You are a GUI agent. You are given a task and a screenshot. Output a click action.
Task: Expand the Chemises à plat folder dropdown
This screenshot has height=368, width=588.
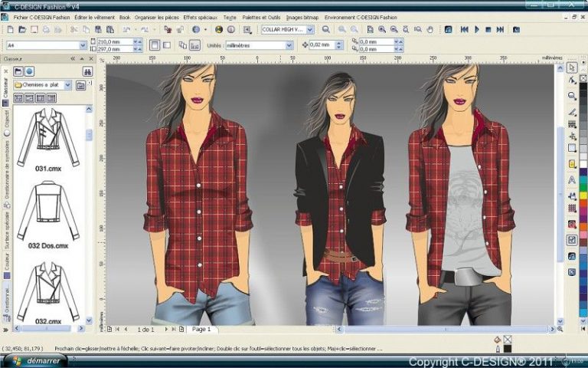click(x=68, y=84)
